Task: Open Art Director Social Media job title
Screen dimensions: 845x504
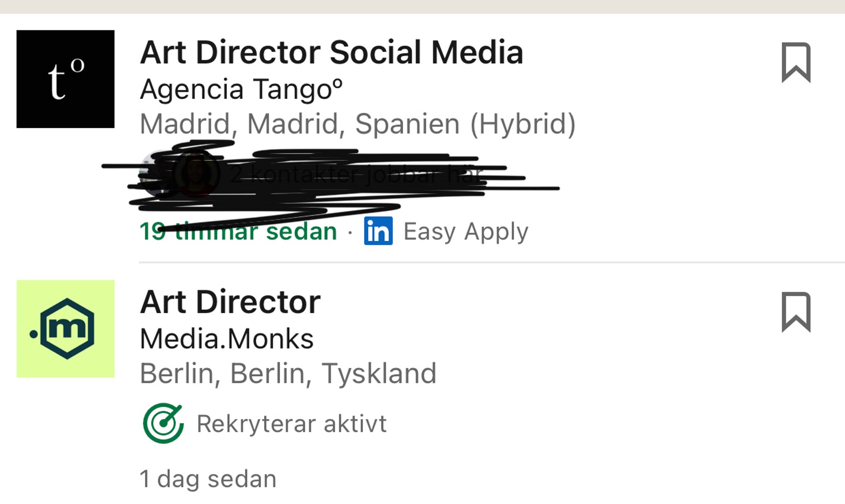Action: click(332, 52)
